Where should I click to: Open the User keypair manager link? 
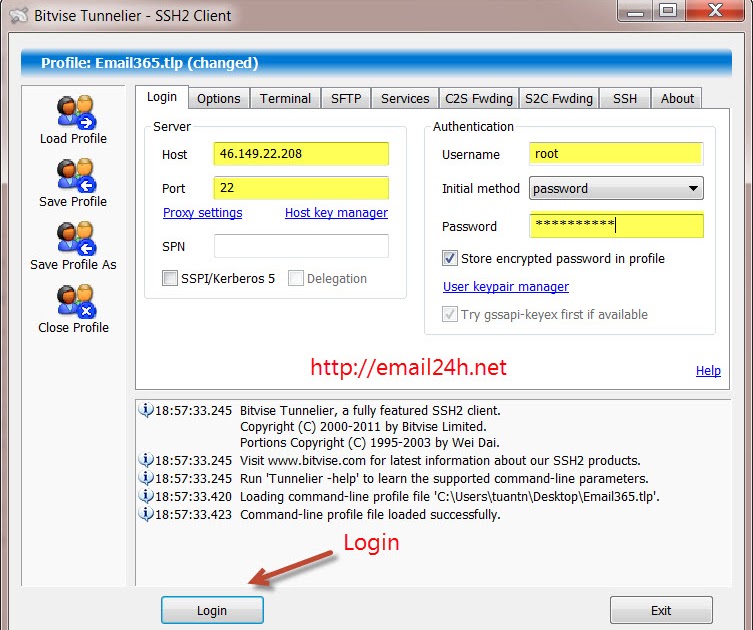[506, 287]
